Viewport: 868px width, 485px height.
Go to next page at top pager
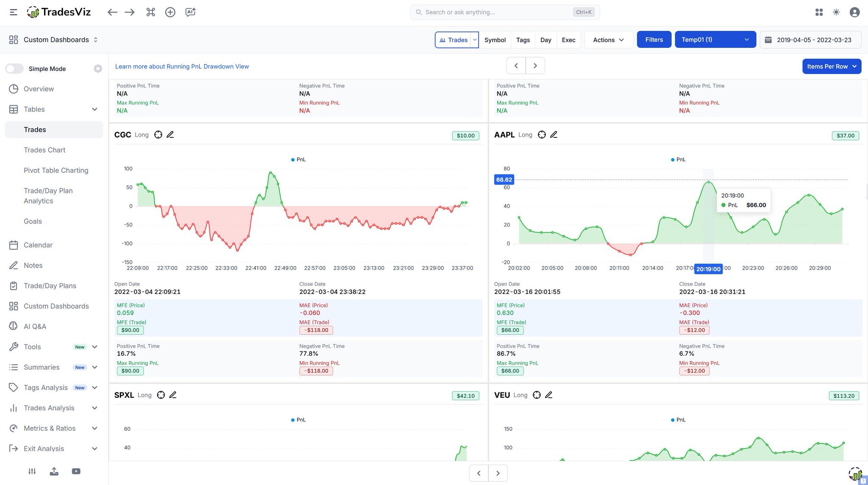tap(535, 66)
